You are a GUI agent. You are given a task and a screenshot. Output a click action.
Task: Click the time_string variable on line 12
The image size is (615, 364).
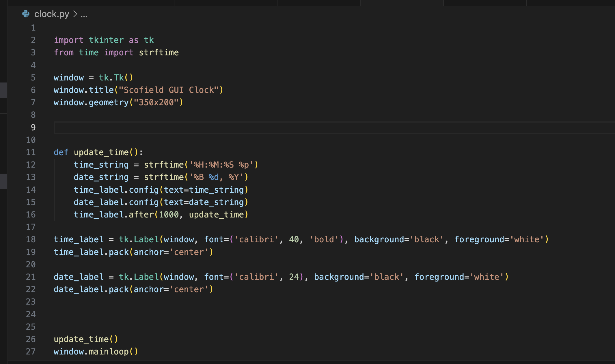point(101,165)
